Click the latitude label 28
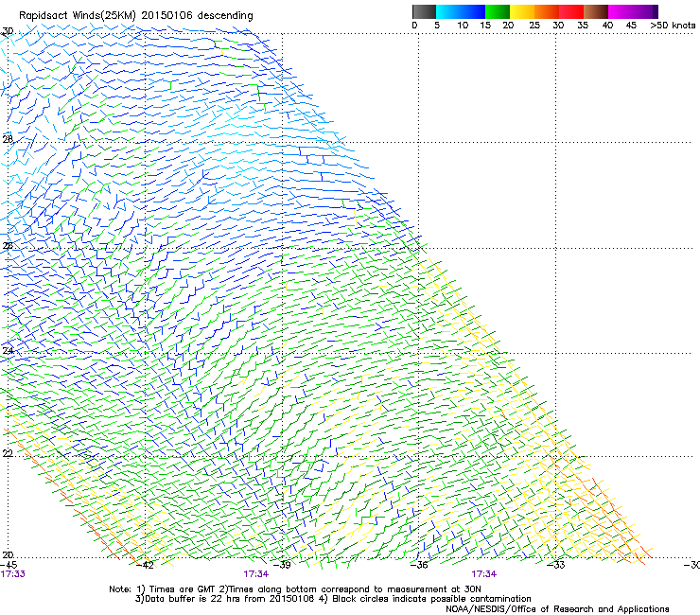Image resolution: width=700 pixels, height=615 pixels. 8,139
